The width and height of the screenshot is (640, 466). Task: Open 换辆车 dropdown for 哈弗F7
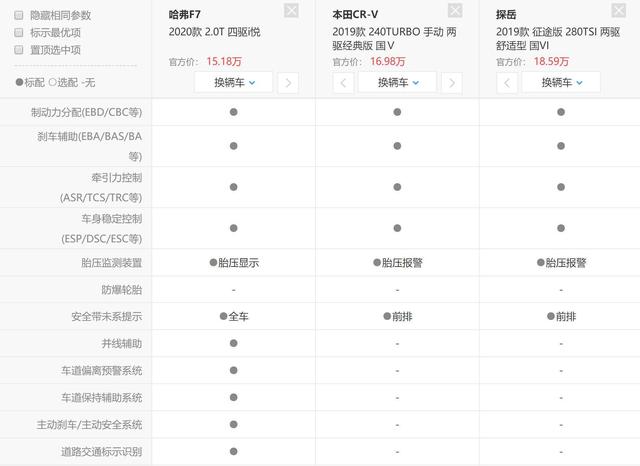tap(233, 82)
